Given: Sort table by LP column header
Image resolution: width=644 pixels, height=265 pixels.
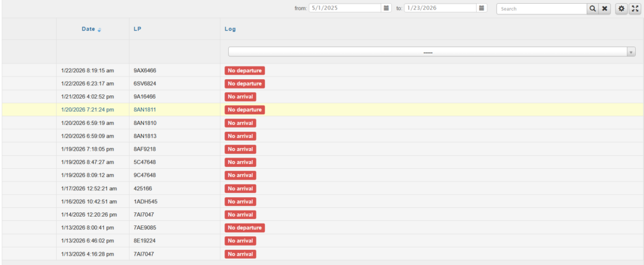Looking at the screenshot, I should coord(137,29).
